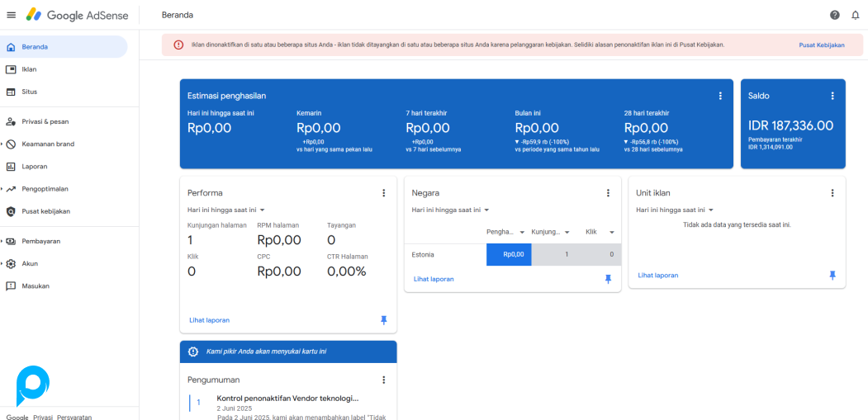This screenshot has width=868, height=420.
Task: Pin the Performa card
Action: tap(383, 320)
